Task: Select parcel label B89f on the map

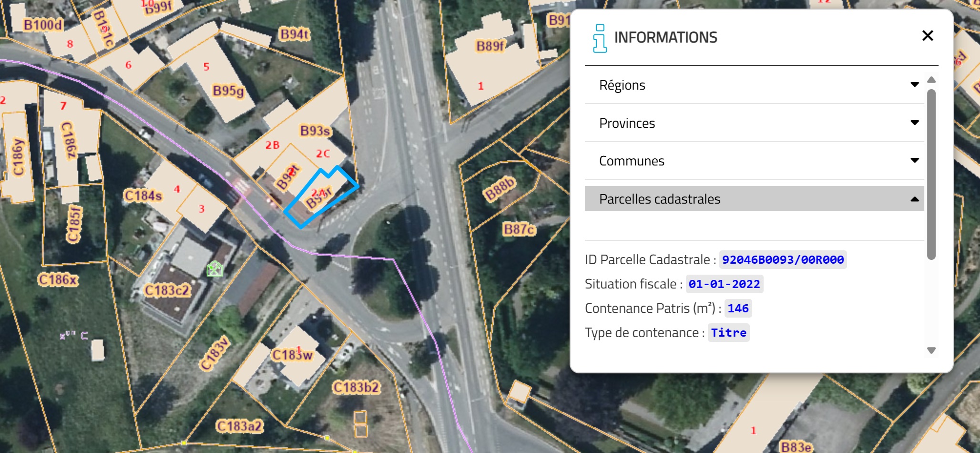Action: tap(490, 46)
